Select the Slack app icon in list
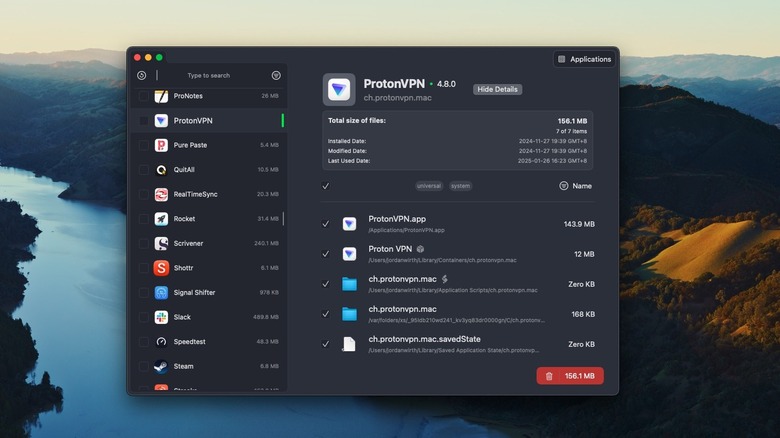The width and height of the screenshot is (780, 438). pyautogui.click(x=161, y=317)
